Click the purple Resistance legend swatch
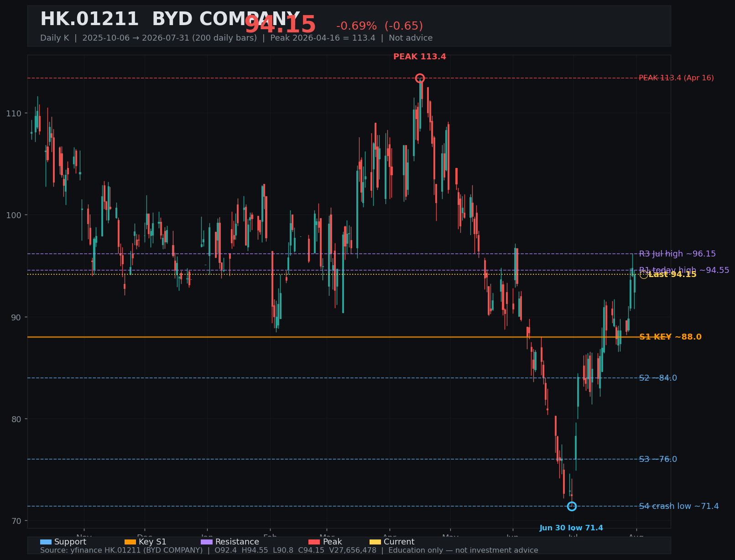The height and width of the screenshot is (560, 735). 206,542
